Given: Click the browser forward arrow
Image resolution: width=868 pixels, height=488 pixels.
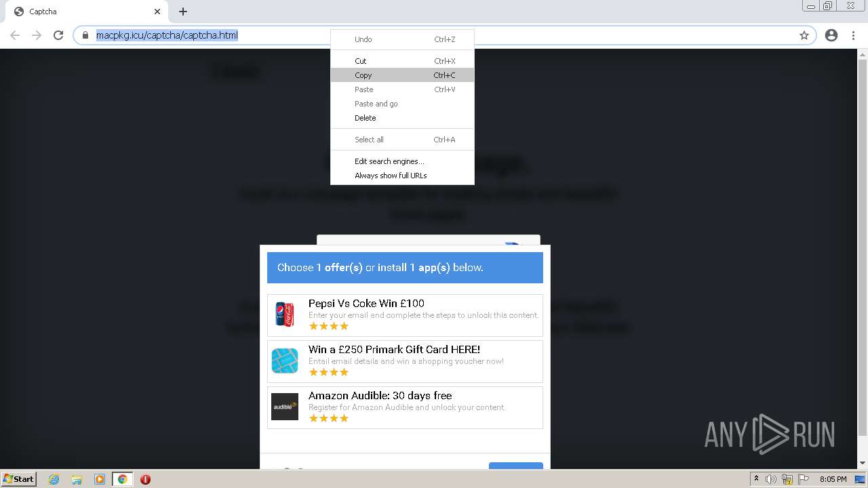Looking at the screenshot, I should [x=37, y=35].
